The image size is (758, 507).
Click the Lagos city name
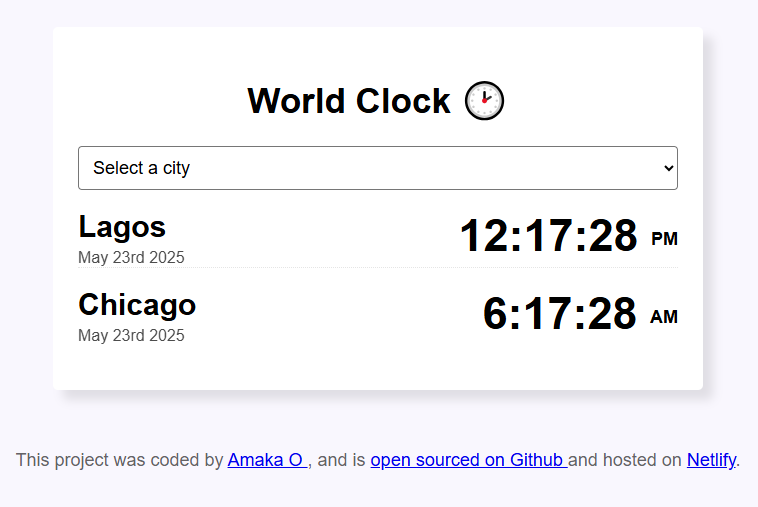(x=122, y=227)
